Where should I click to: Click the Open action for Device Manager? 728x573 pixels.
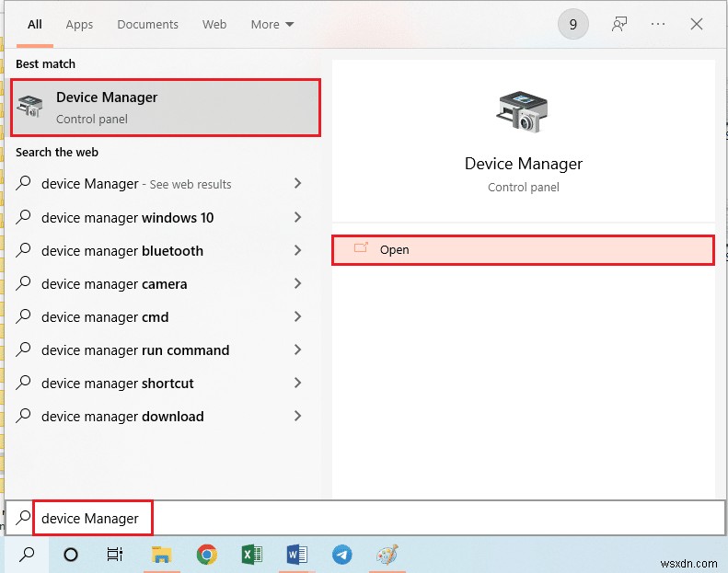524,250
